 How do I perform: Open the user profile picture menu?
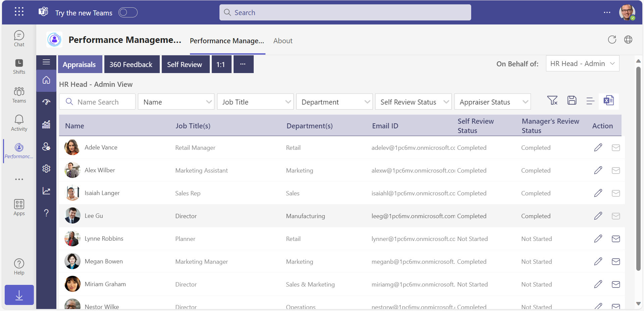point(627,12)
